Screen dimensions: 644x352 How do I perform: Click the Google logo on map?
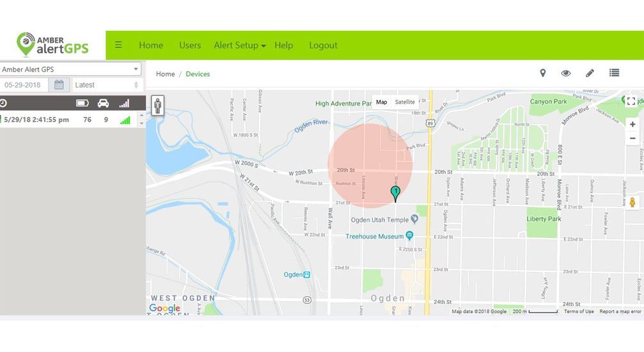click(165, 308)
